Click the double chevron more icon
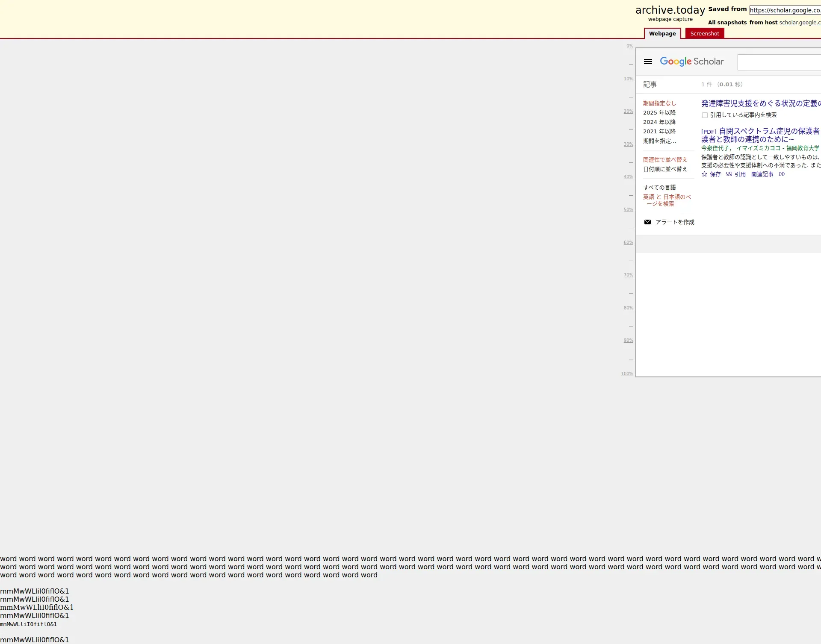The width and height of the screenshot is (821, 644). (782, 174)
